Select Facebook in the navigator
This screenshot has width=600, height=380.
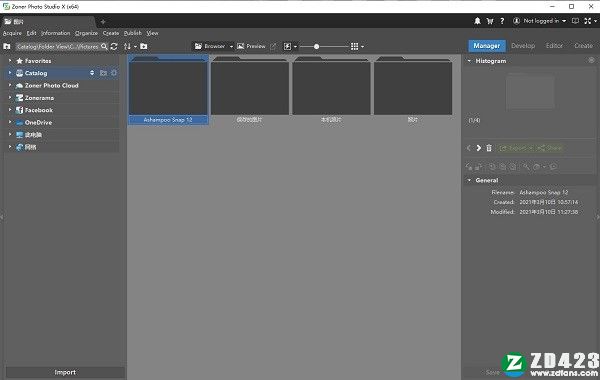(x=39, y=110)
